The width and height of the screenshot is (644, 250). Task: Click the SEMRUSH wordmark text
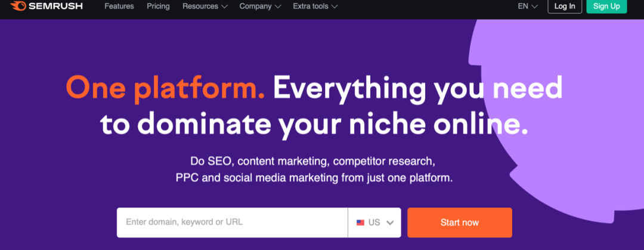point(54,7)
